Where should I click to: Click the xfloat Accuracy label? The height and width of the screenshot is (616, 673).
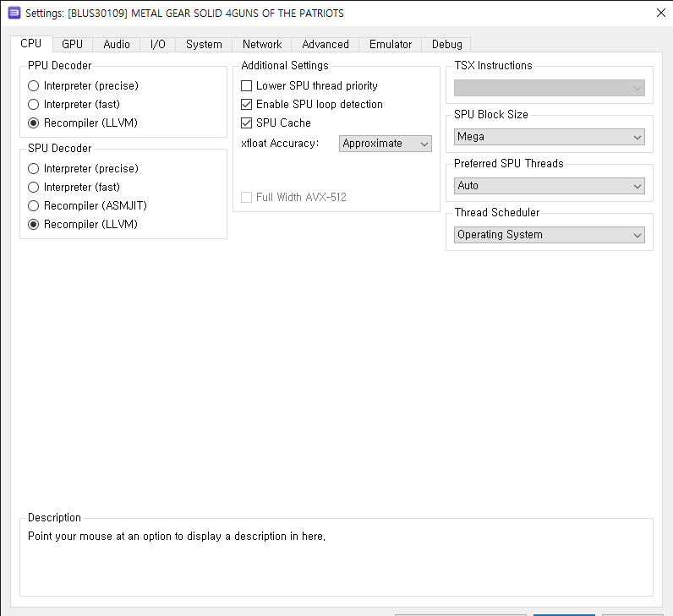280,144
